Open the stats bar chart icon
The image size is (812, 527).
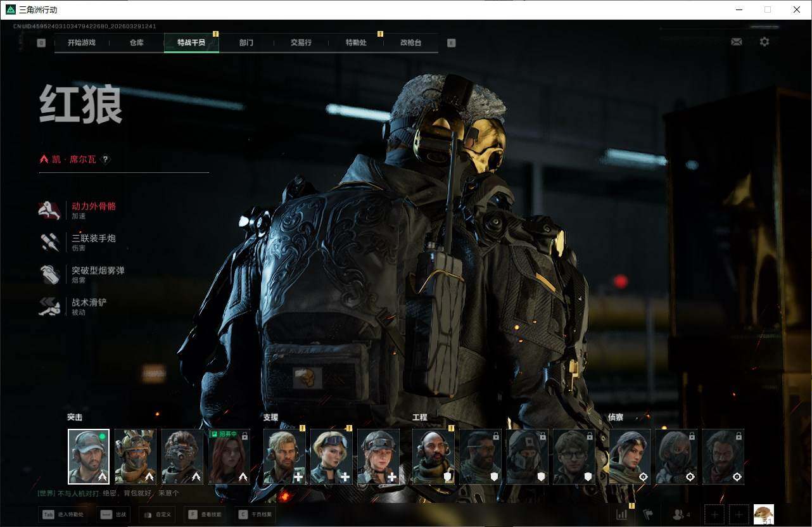tap(621, 514)
